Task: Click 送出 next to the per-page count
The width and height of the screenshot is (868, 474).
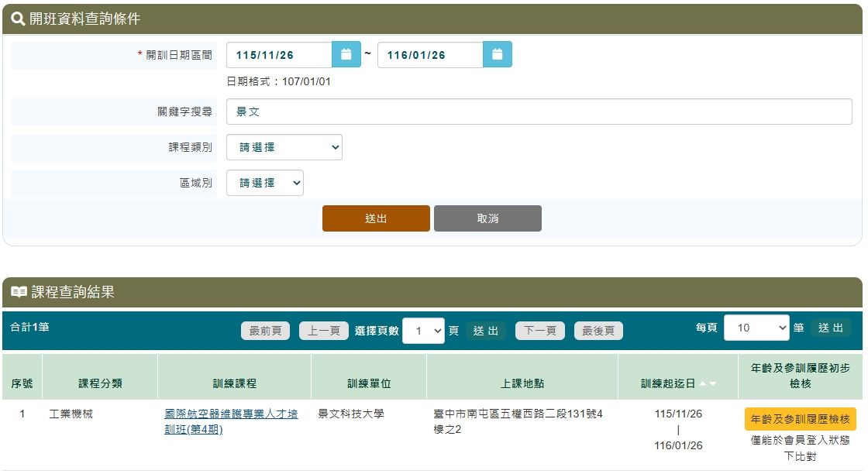Action: [830, 328]
